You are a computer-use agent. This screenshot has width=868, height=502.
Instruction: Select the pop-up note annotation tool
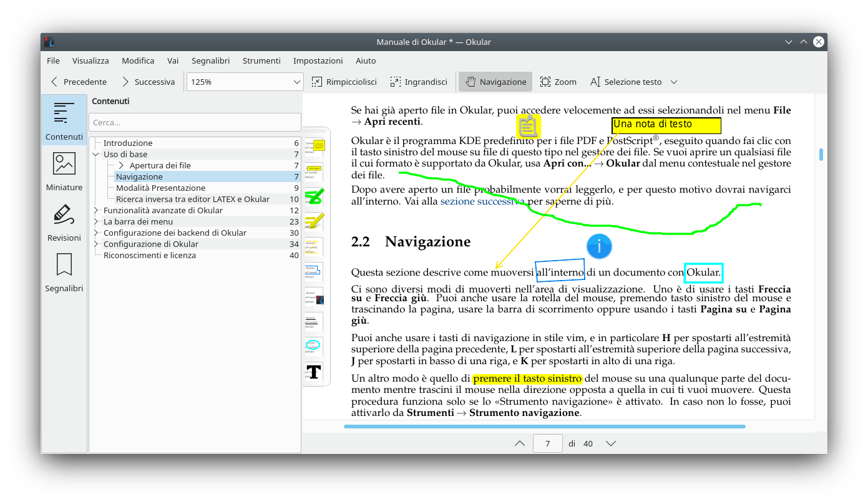(x=314, y=147)
